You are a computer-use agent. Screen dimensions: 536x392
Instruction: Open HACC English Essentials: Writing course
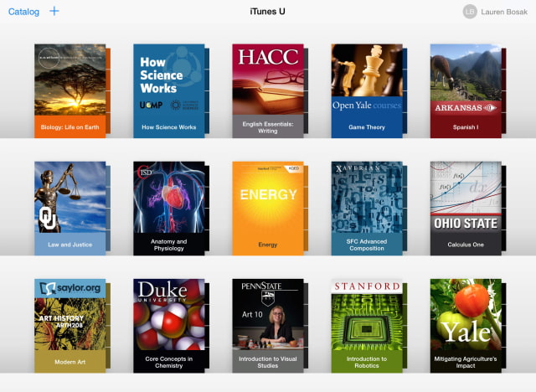point(268,91)
